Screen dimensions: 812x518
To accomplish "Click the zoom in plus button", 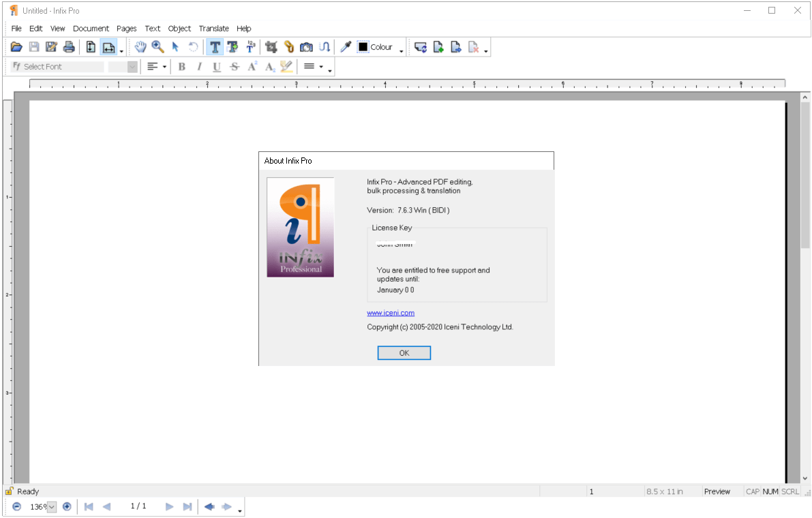I will click(x=67, y=506).
